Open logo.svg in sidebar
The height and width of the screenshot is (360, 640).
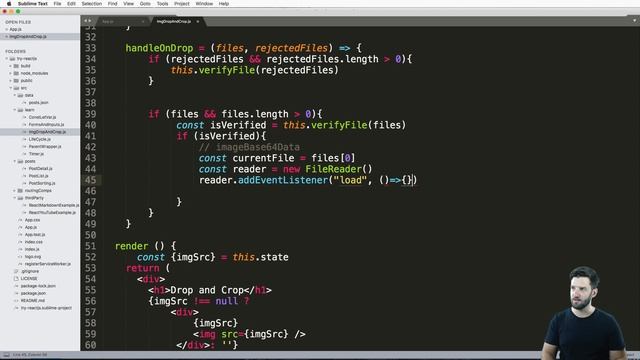click(x=33, y=257)
